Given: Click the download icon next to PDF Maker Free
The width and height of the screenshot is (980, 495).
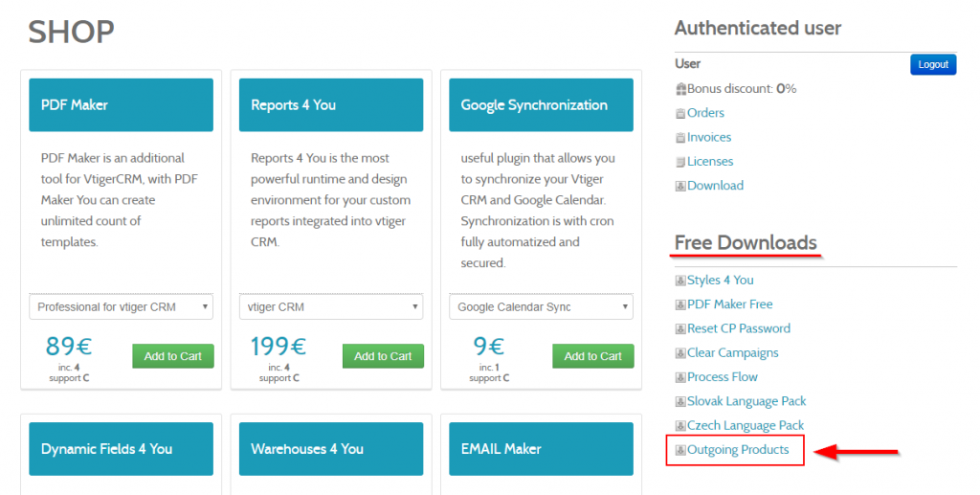Looking at the screenshot, I should pyautogui.click(x=680, y=305).
